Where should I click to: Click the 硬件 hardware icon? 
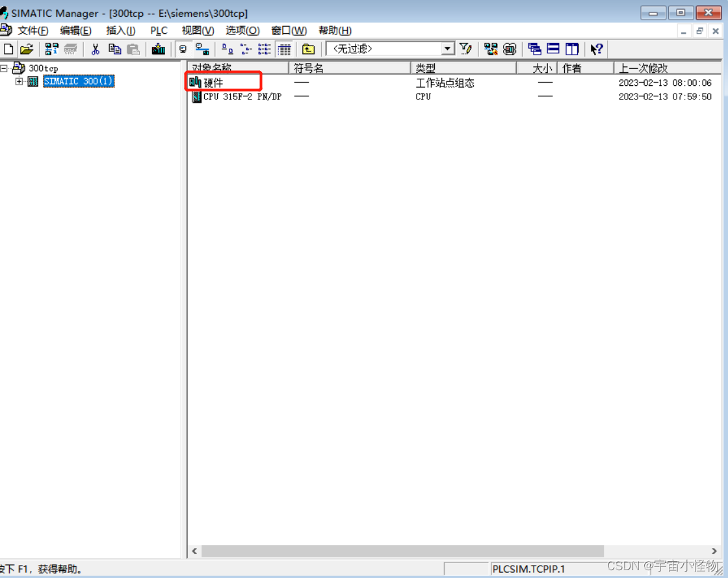tap(195, 83)
